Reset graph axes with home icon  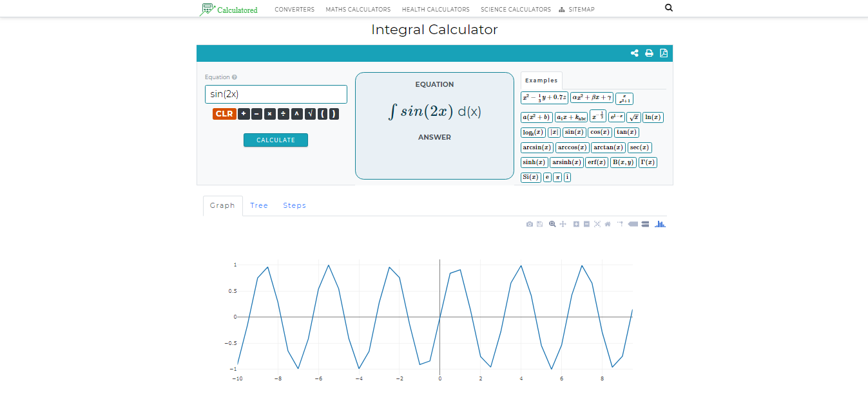(608, 224)
